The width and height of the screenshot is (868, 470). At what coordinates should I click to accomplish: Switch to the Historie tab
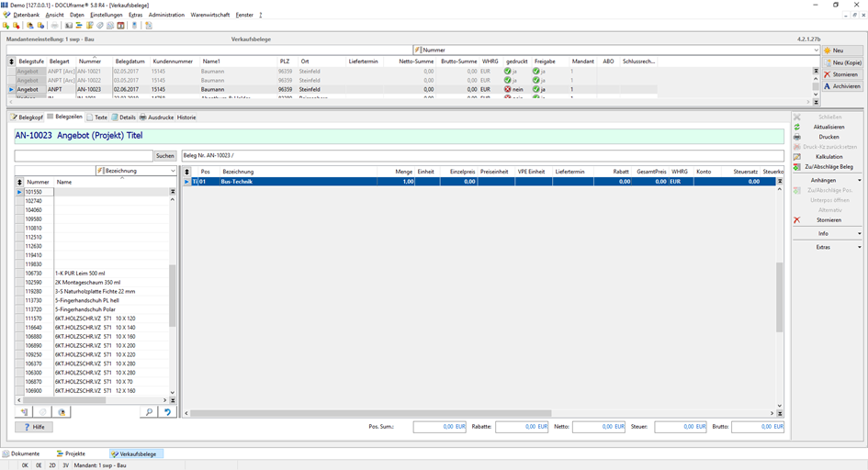[x=186, y=117]
